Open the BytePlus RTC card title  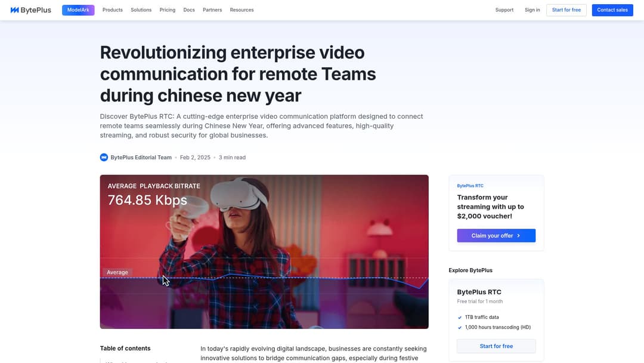click(x=479, y=292)
